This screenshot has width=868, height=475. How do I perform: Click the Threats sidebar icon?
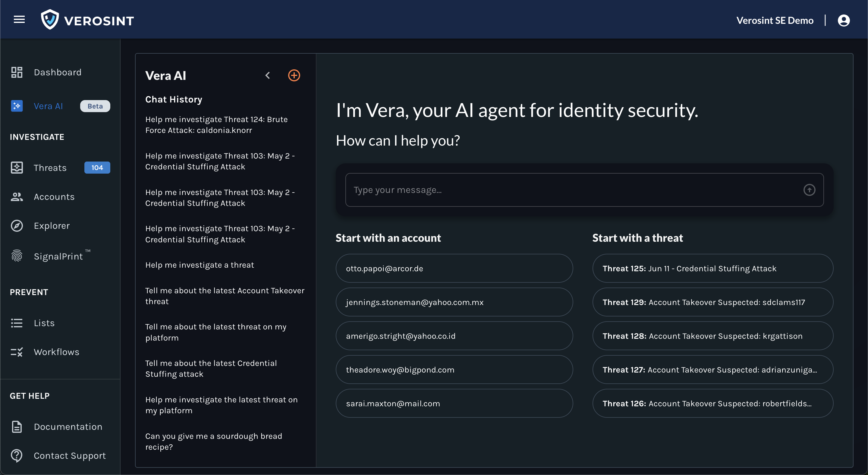point(17,168)
